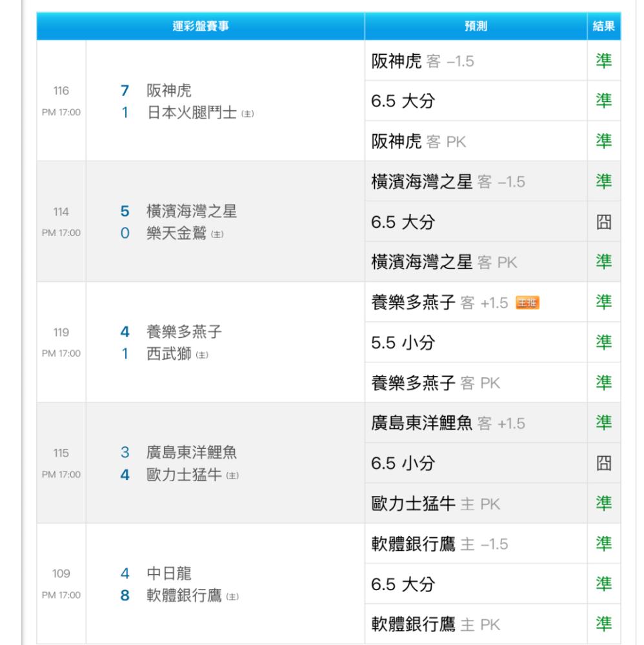Image resolution: width=644 pixels, height=645 pixels.
Task: Select 歐力士猛牛 (主) in the matchup column
Action: [192, 475]
